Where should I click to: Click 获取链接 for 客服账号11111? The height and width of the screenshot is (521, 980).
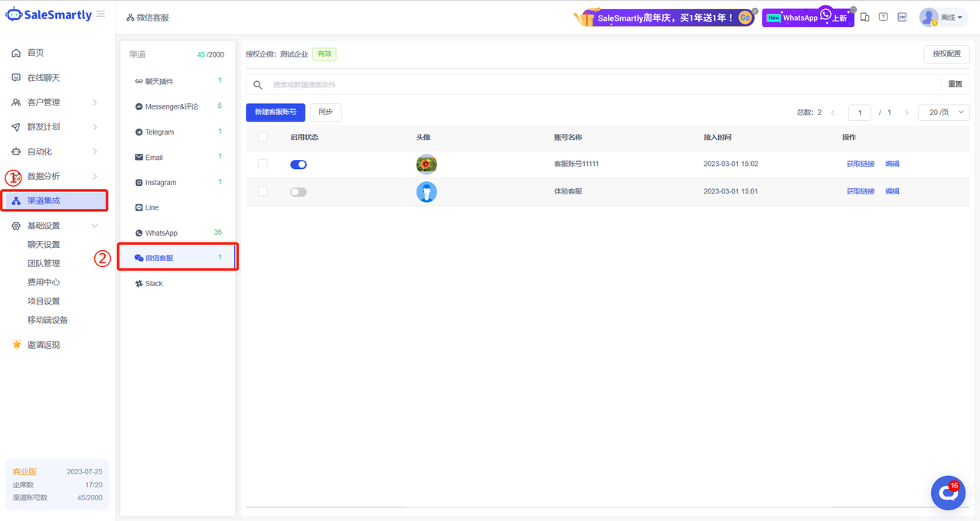[x=860, y=164]
